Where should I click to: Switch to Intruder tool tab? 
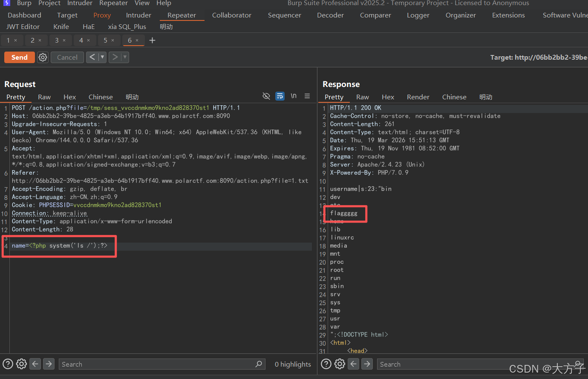click(x=138, y=15)
